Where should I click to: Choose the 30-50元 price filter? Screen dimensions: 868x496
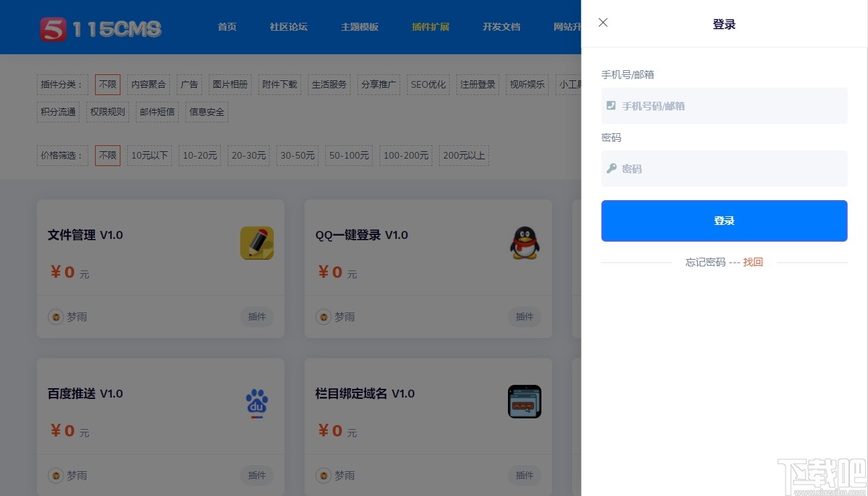(298, 155)
